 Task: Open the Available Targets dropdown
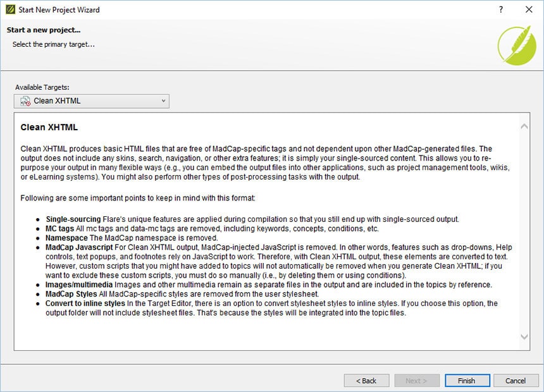[92, 101]
